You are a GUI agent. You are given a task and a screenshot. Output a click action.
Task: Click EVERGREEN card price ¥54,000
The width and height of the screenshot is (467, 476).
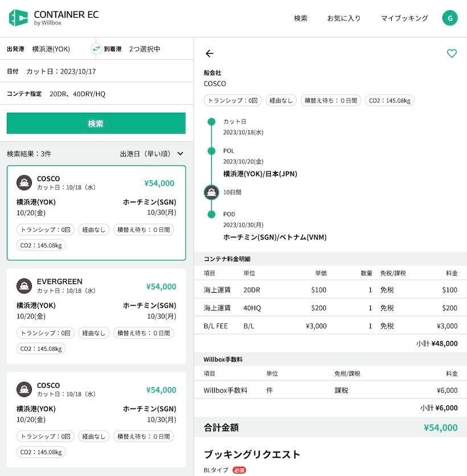pos(161,286)
